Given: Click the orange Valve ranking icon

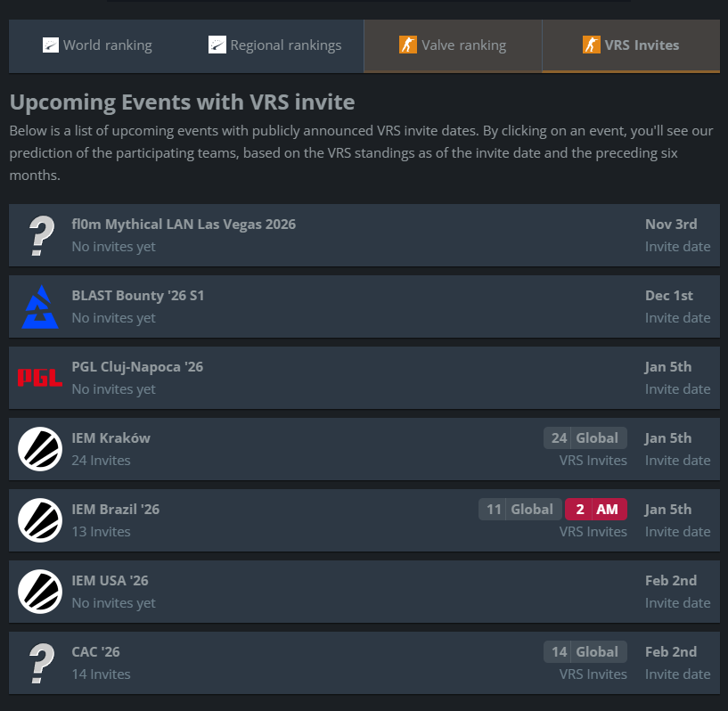Looking at the screenshot, I should (407, 45).
